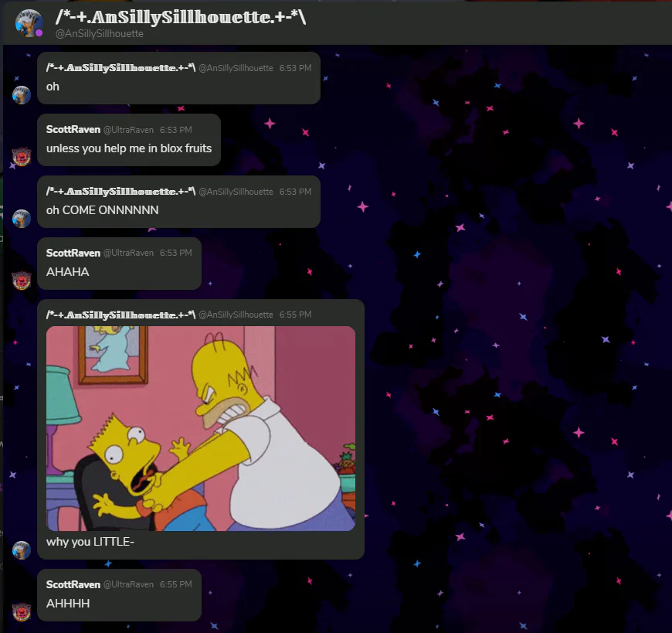Click the purple status dot on header avatar
The height and width of the screenshot is (633, 672).
click(39, 33)
